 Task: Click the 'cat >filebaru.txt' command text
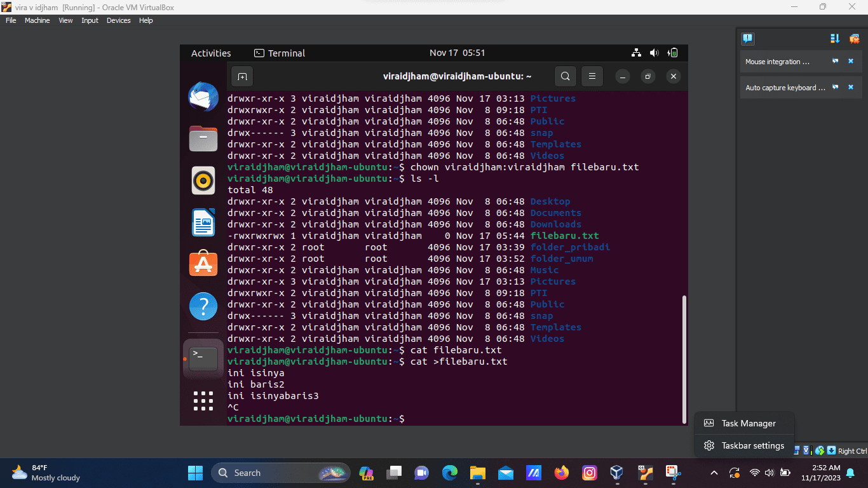click(x=459, y=362)
